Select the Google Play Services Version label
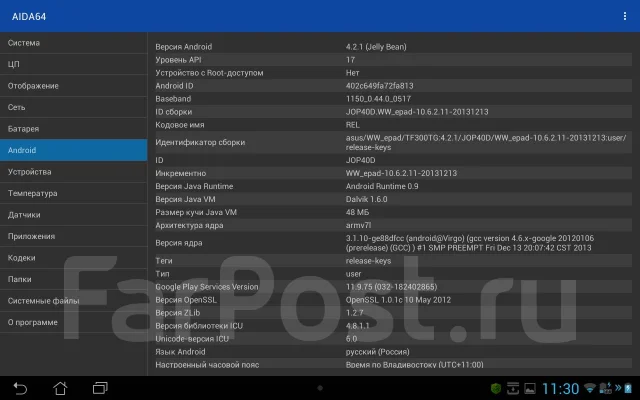The image size is (640, 400). click(x=207, y=287)
